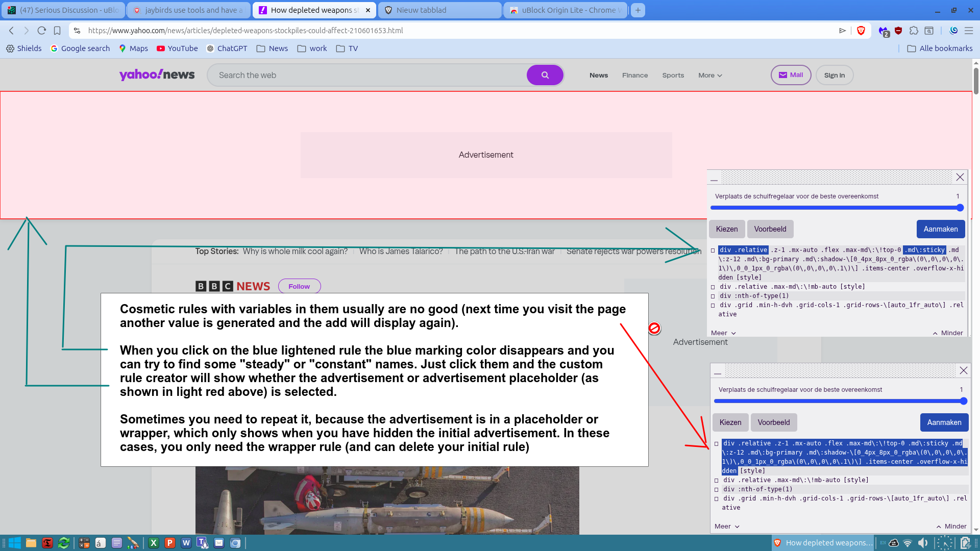Check lower panel 'div .grid .min-h-dvh' rule
The height and width of the screenshot is (551, 980).
pos(717,499)
